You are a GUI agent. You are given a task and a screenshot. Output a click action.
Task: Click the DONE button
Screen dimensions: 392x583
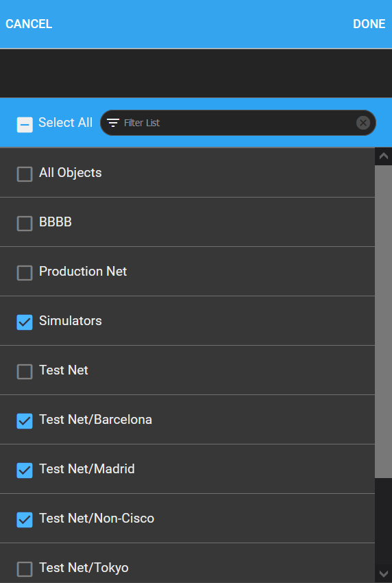tap(369, 24)
